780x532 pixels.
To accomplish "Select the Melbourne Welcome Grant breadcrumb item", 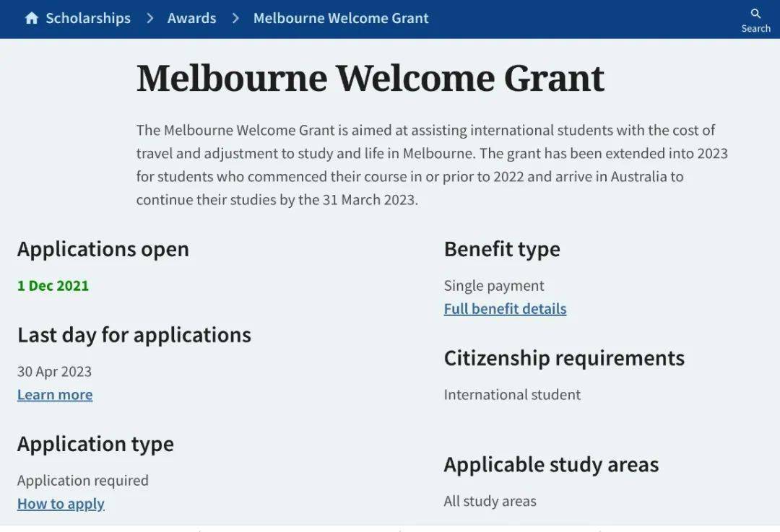I will pyautogui.click(x=341, y=19).
